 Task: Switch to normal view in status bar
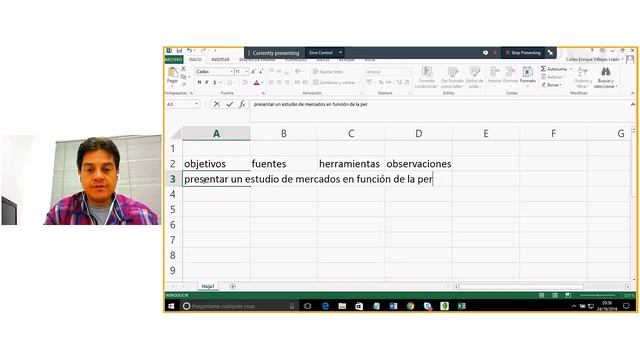[x=542, y=296]
